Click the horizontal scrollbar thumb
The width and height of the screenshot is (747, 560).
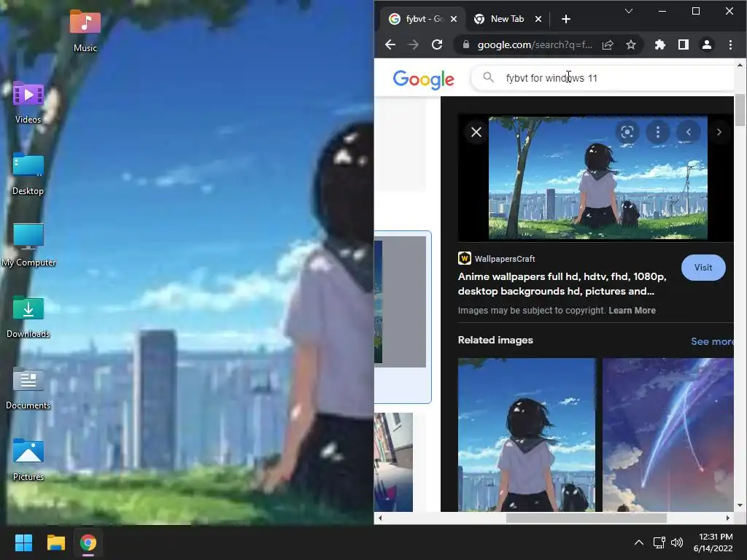586,518
